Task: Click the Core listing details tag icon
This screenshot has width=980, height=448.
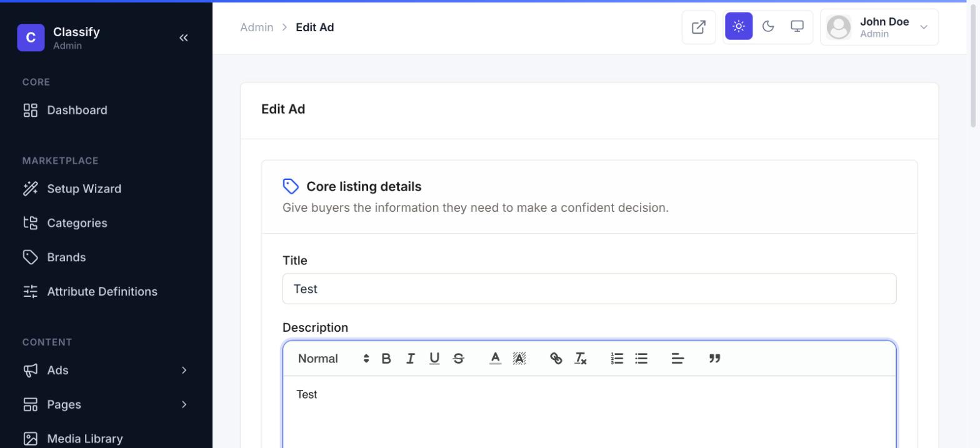Action: pyautogui.click(x=291, y=187)
